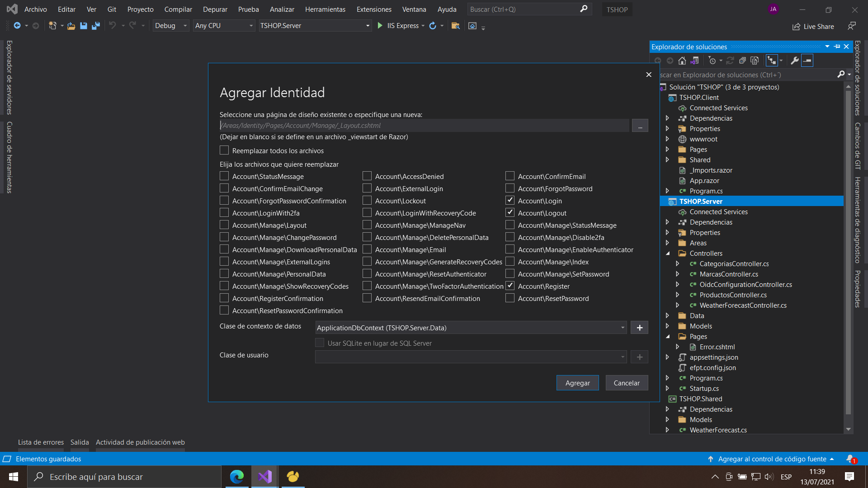This screenshot has height=488, width=868.
Task: Open Properties wrench icon in Solution Explorer
Action: coord(794,61)
